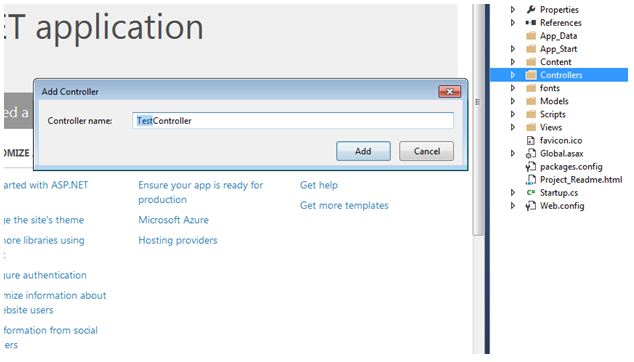Click the favicon.ico file icon
Screen dimensions: 634x362
(x=531, y=140)
